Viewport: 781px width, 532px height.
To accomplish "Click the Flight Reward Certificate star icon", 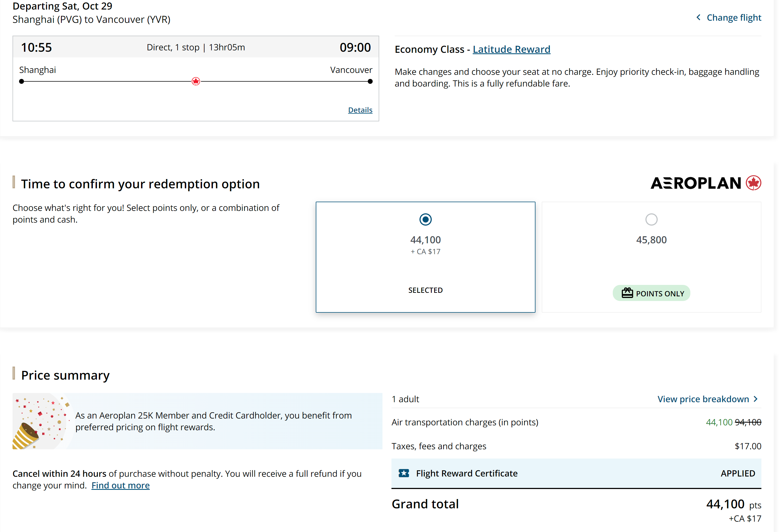I will (404, 473).
